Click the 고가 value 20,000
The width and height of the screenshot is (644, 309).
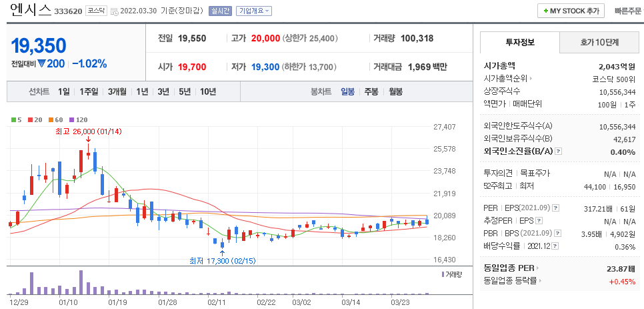266,39
